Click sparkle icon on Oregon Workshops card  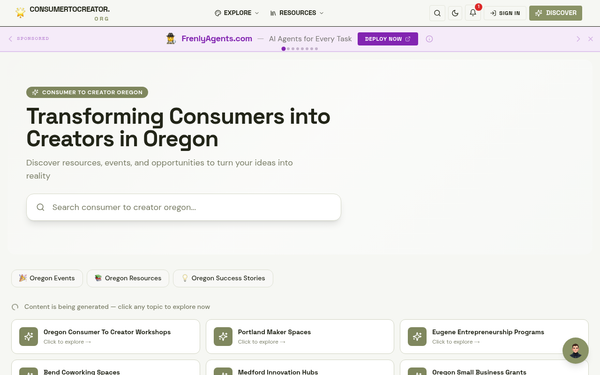point(29,336)
